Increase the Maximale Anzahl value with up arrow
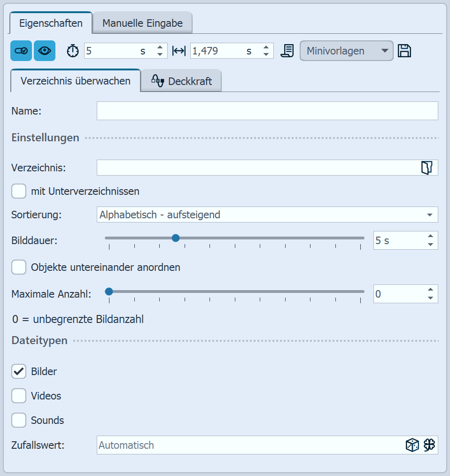Viewport: 450px width, 476px height. (x=430, y=290)
